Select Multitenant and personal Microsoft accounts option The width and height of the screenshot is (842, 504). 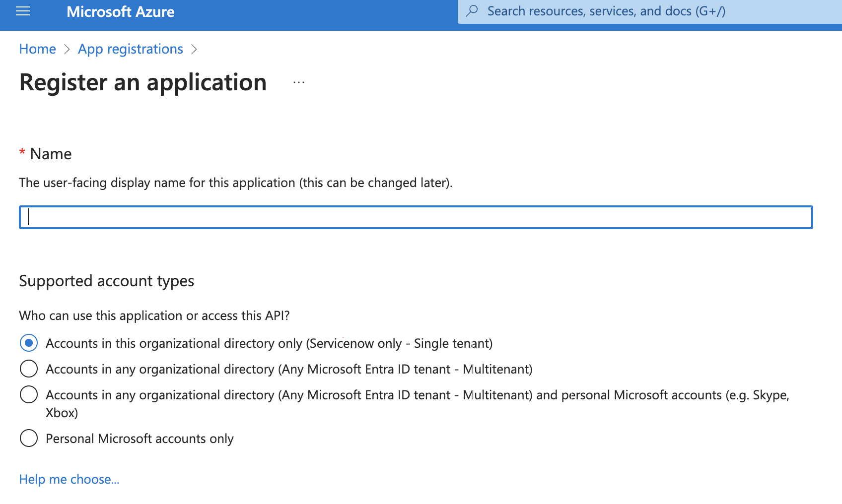click(29, 394)
